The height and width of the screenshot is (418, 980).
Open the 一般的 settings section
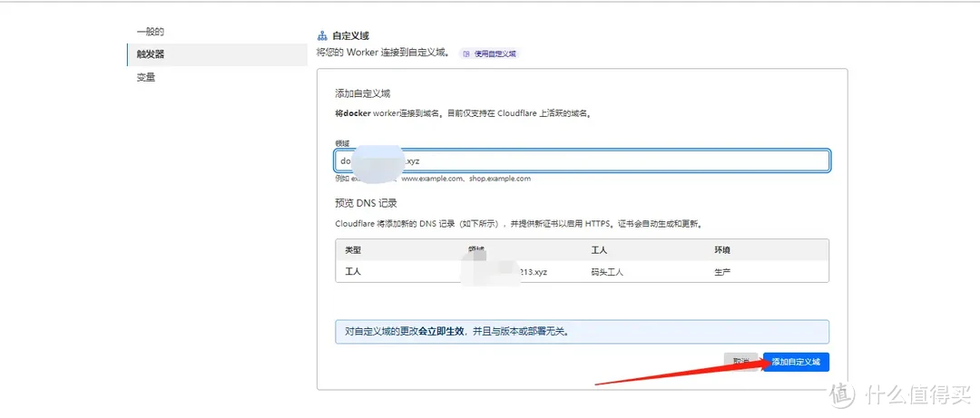151,32
